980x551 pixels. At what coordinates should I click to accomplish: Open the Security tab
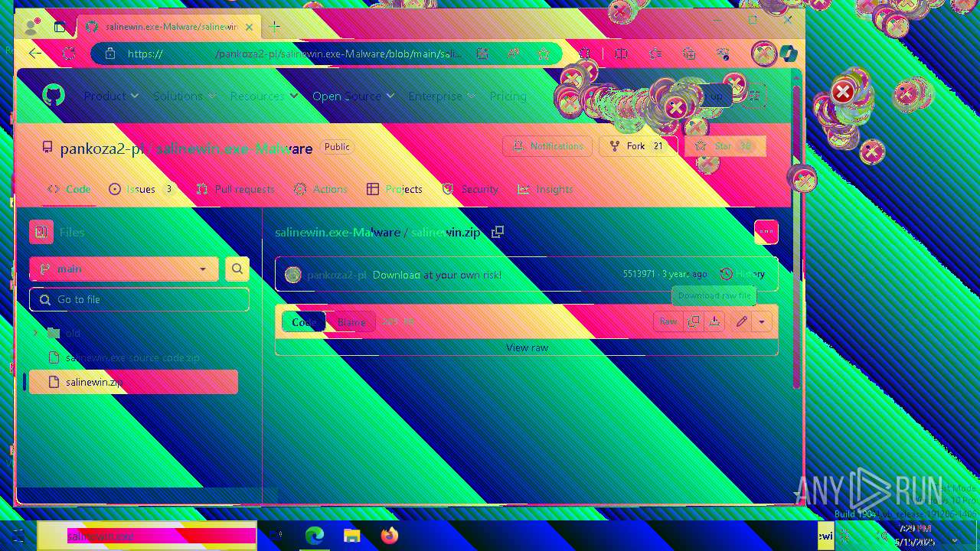[x=470, y=189]
